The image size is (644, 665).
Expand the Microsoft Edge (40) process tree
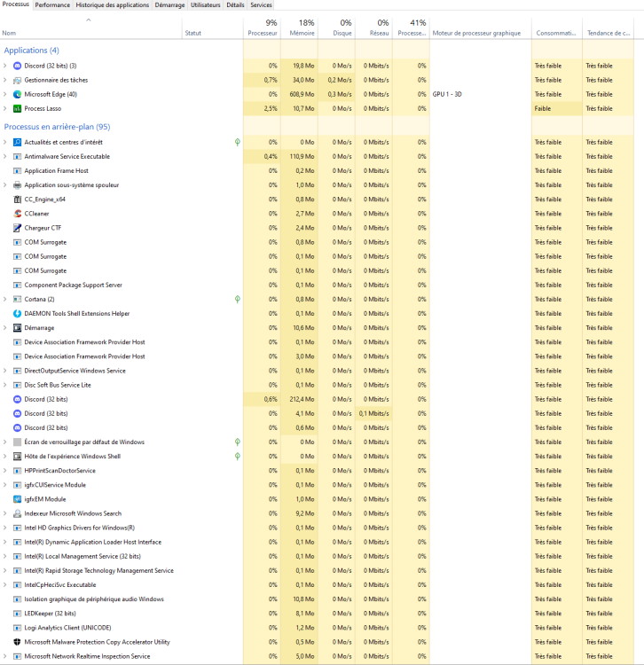(5, 94)
